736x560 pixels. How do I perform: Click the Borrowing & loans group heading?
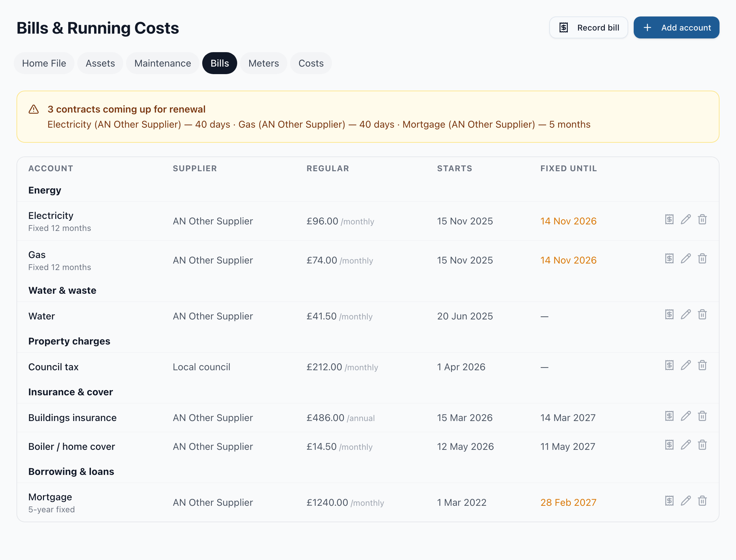[x=71, y=471]
